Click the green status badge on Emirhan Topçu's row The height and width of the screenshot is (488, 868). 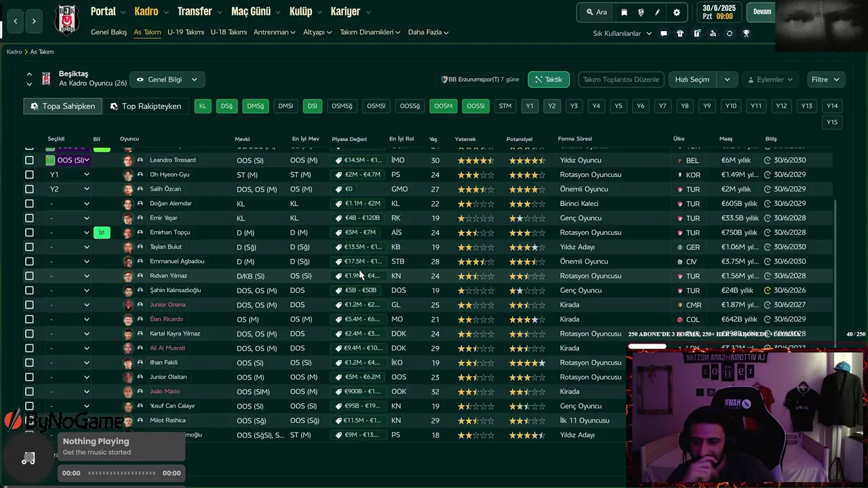(x=102, y=232)
